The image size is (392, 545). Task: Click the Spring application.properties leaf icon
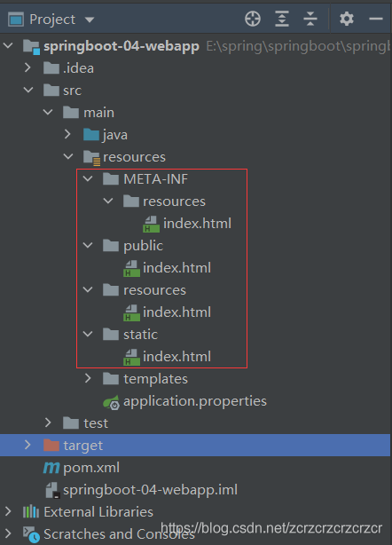[112, 402]
